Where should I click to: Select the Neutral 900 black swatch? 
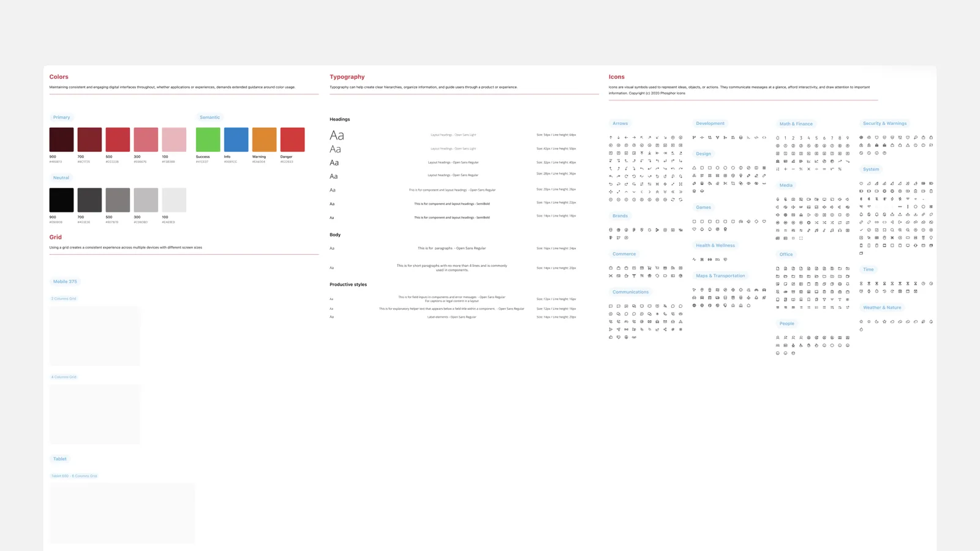point(61,200)
